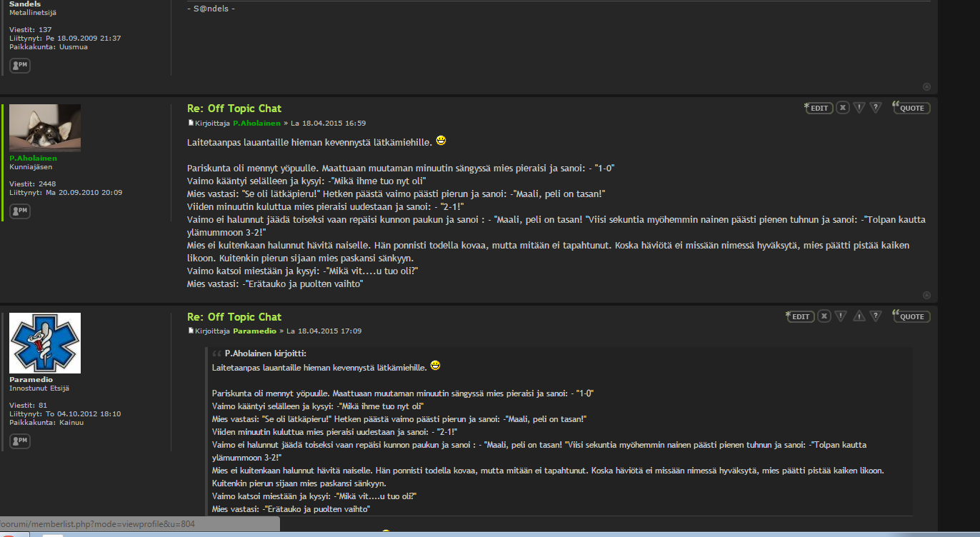The width and height of the screenshot is (980, 537).
Task: Open post information icon on Paramedio's post
Action: 876,316
